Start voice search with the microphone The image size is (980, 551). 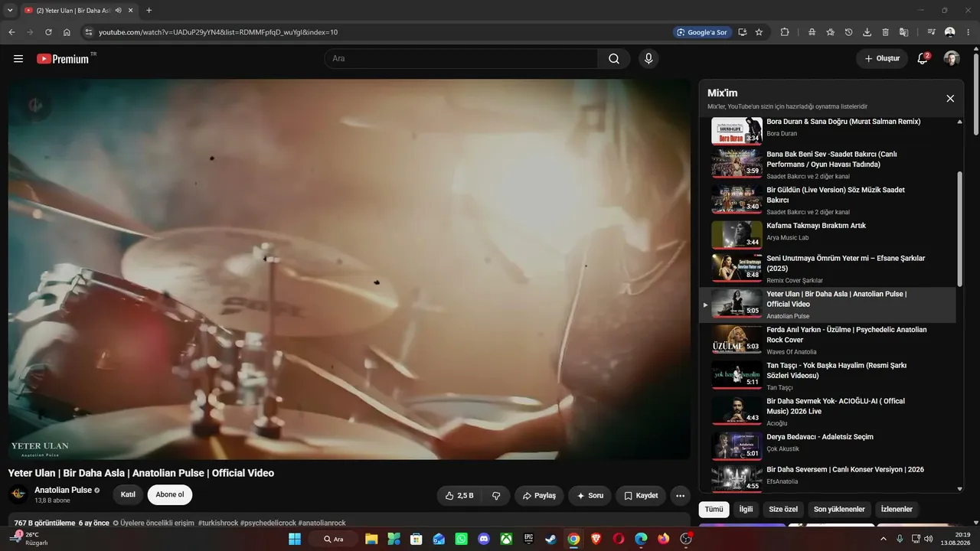(648, 59)
